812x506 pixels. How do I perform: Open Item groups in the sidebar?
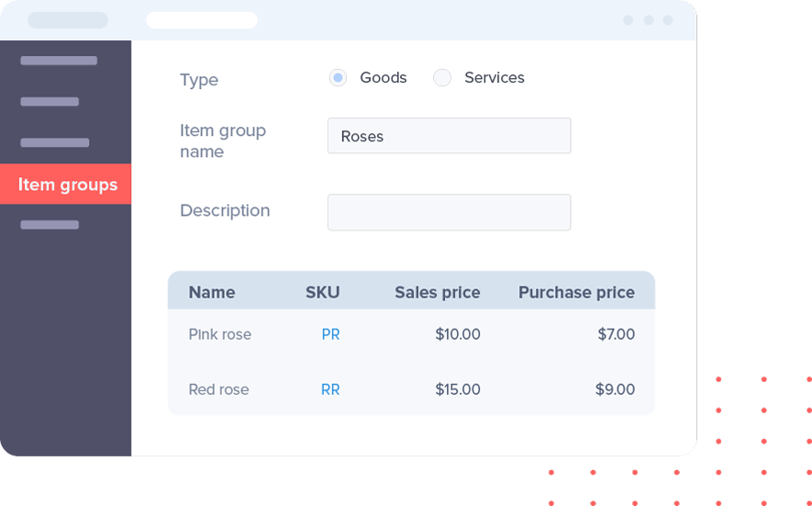click(66, 185)
